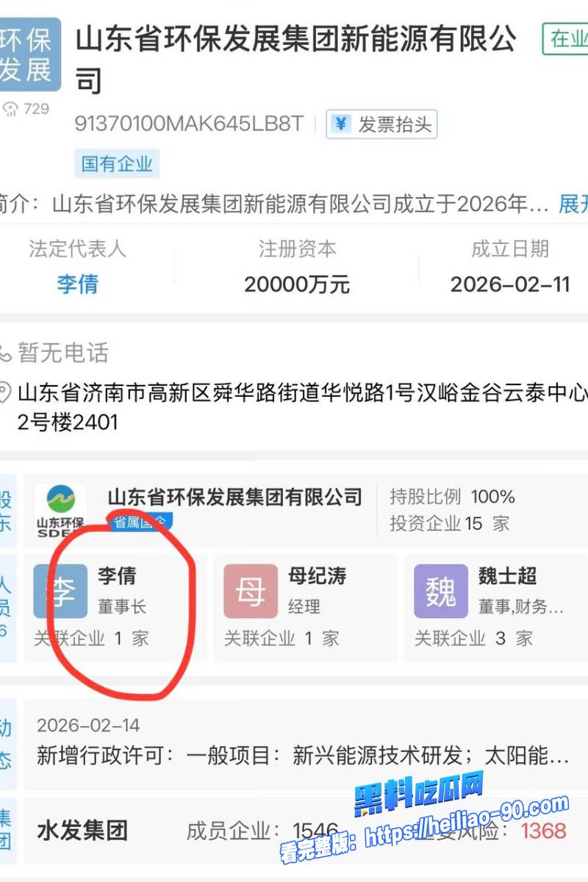Screen dimensions: 588x882
Task: Select the 成立日期 label
Action: tap(510, 248)
